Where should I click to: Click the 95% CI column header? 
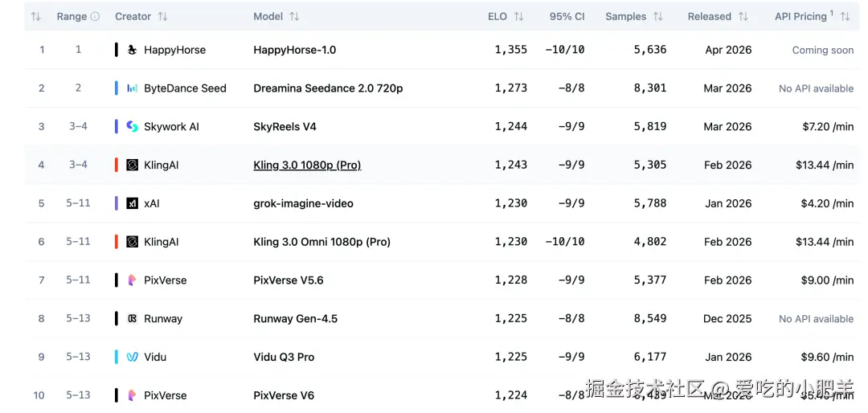pos(567,16)
